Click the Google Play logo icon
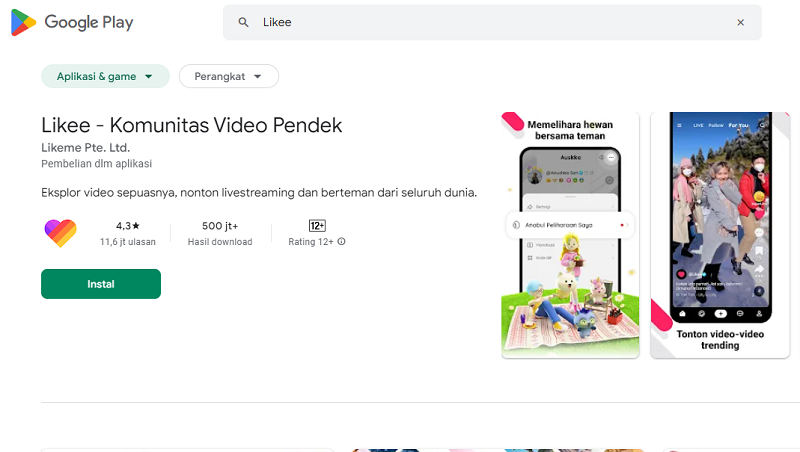 click(x=23, y=22)
